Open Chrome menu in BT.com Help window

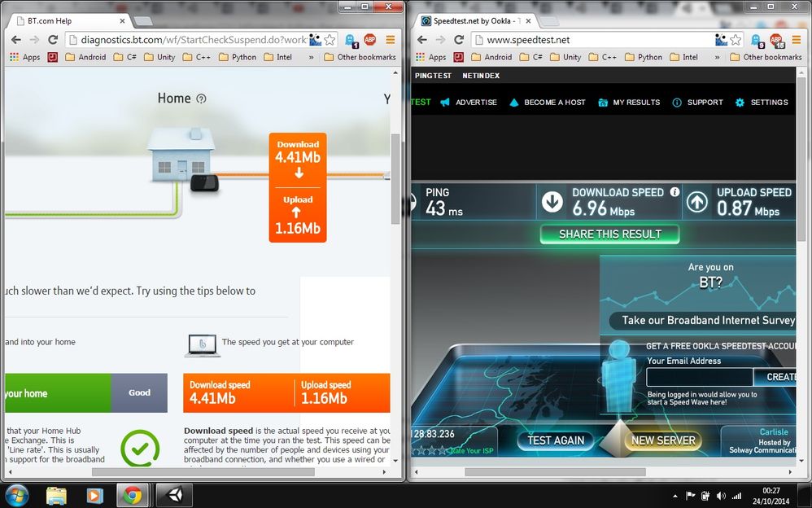(x=391, y=40)
